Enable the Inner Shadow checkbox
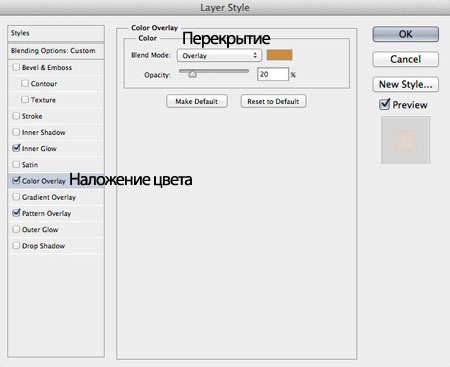The image size is (450, 367). pyautogui.click(x=16, y=132)
